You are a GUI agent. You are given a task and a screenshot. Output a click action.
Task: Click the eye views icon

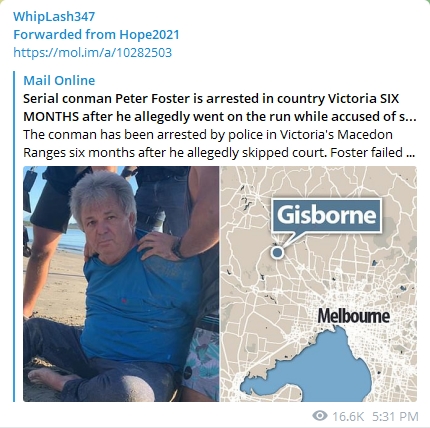(320, 415)
